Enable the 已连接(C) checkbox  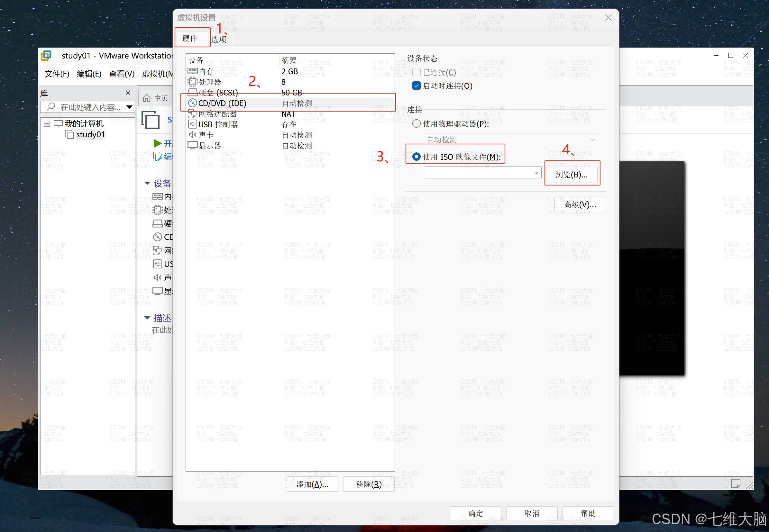[416, 72]
